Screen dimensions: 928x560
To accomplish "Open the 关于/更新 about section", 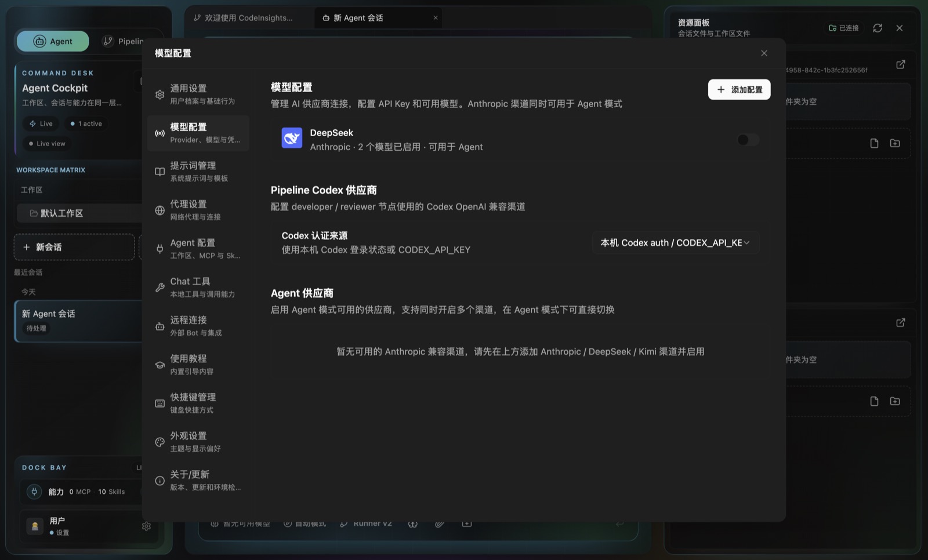I will tap(198, 480).
